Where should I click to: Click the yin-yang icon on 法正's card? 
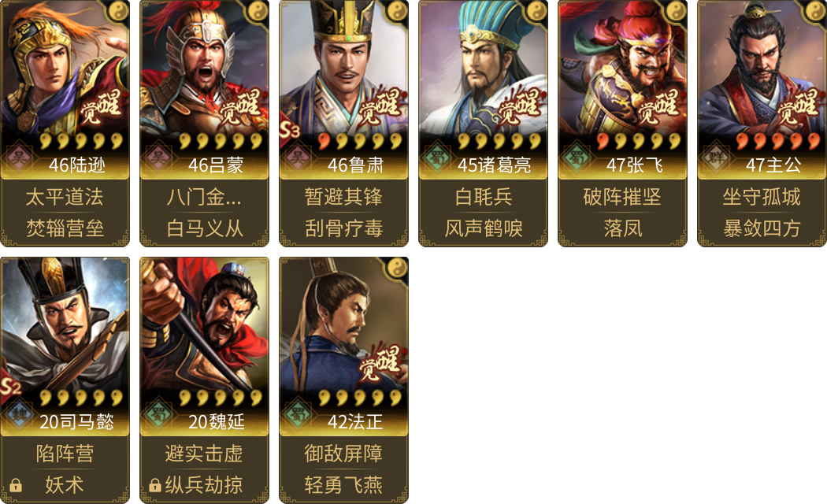[396, 268]
